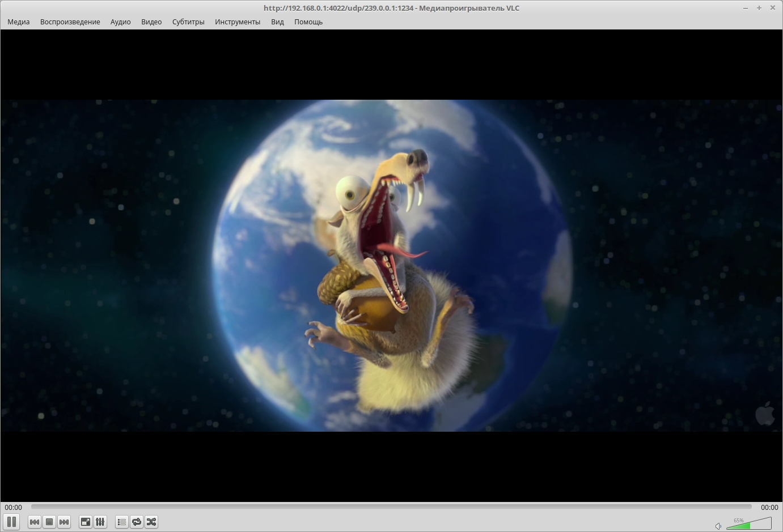The width and height of the screenshot is (783, 532).
Task: Skip to next media item
Action: click(64, 522)
